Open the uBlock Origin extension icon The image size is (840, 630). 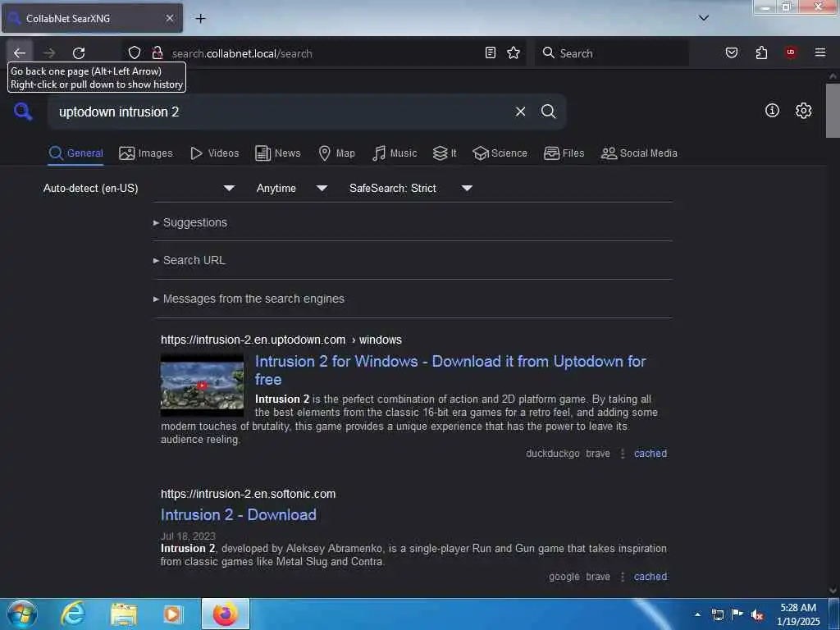point(791,52)
